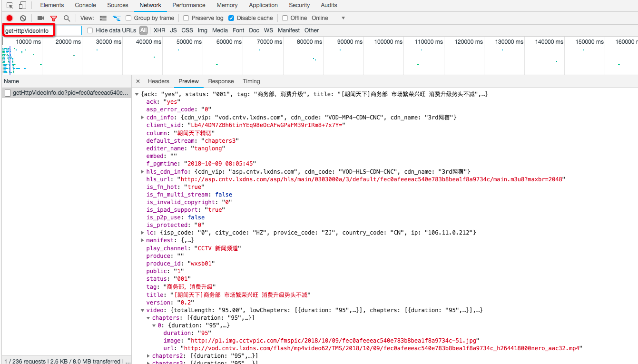638x364 pixels.
Task: Collapse chapters item 0
Action: (154, 326)
